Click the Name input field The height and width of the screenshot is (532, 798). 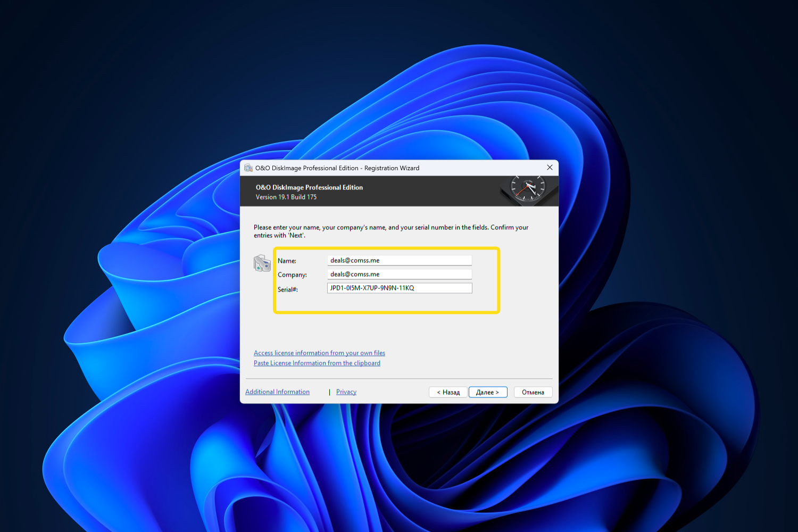(400, 260)
